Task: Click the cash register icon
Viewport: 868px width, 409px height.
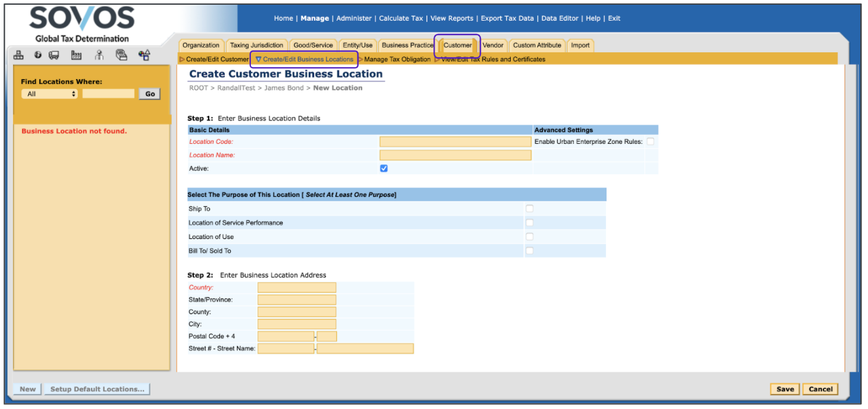Action: tap(121, 55)
